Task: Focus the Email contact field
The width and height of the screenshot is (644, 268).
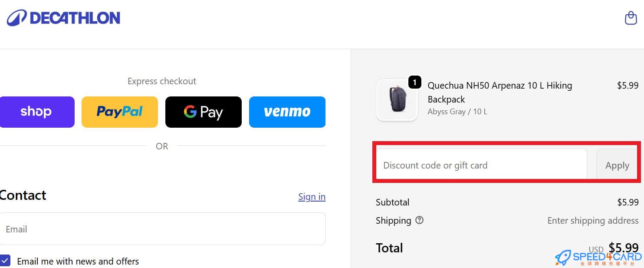Action: pyautogui.click(x=162, y=229)
